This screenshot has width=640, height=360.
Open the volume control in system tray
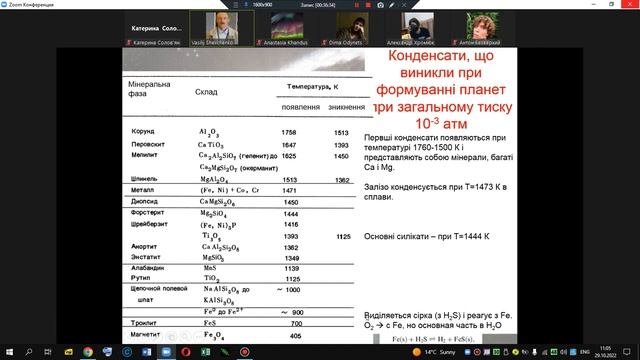click(x=563, y=352)
